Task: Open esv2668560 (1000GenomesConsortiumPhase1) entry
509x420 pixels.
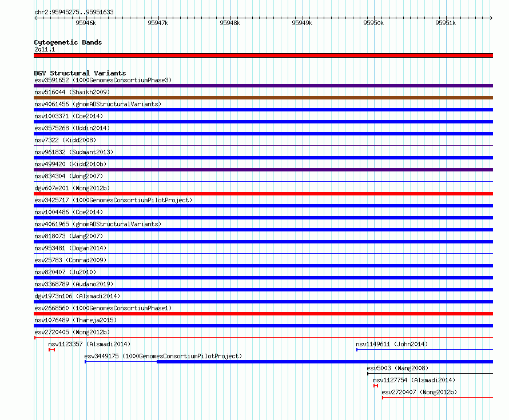Action: [103, 308]
